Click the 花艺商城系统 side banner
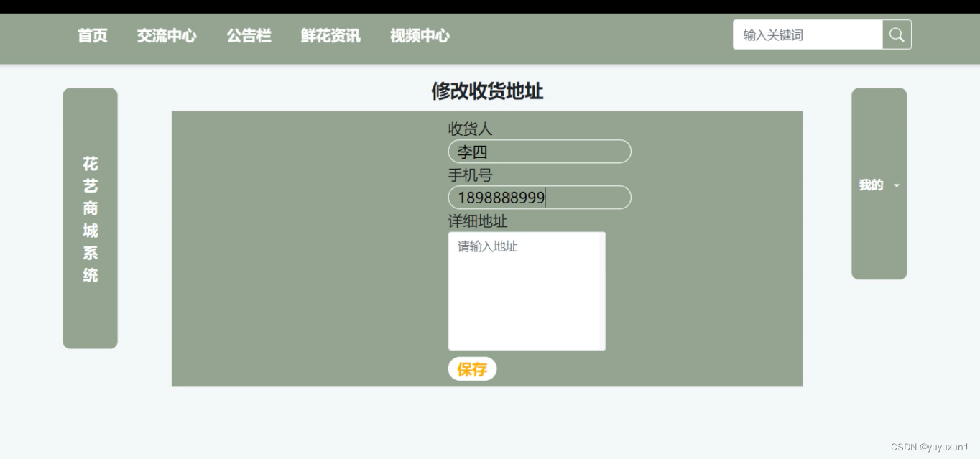980x459 pixels. (x=90, y=218)
